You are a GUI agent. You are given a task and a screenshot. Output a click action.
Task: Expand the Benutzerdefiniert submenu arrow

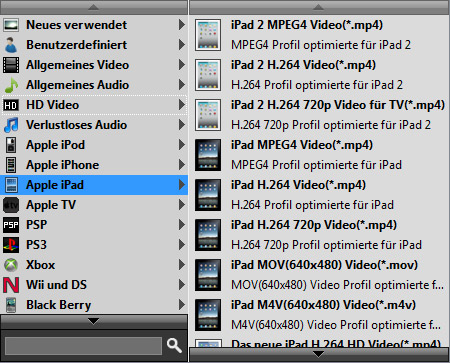(182, 45)
